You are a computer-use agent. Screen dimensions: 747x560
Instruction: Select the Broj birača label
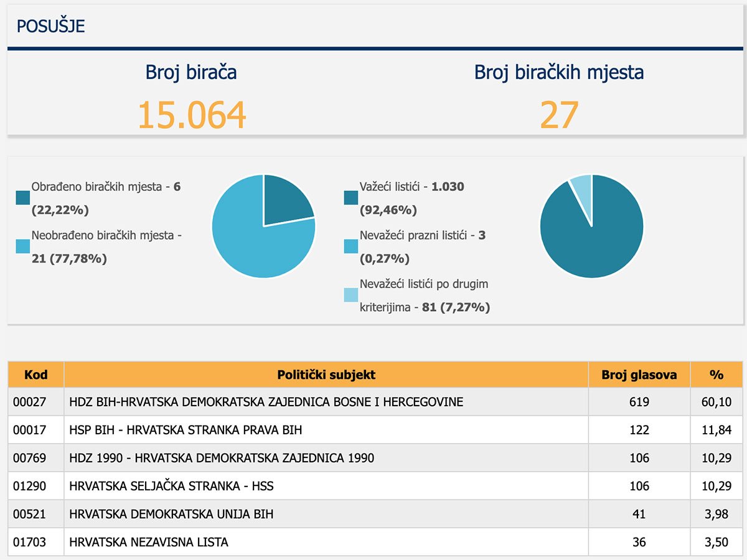pyautogui.click(x=191, y=72)
